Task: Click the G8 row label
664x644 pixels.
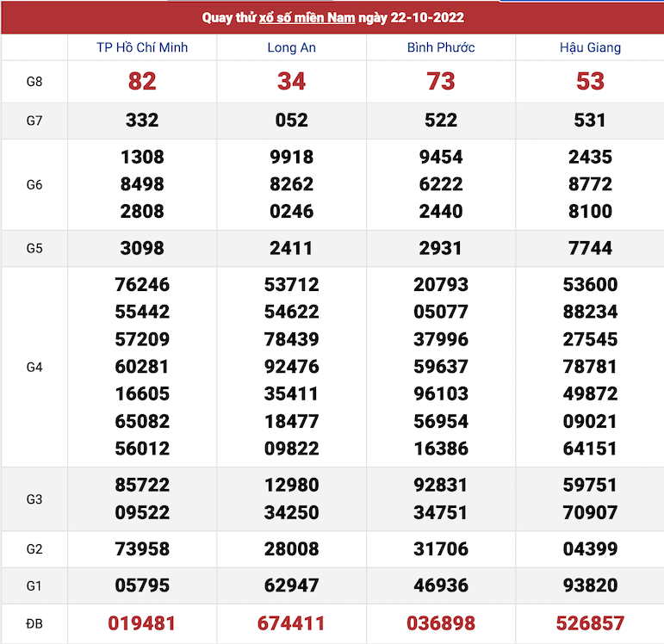Action: 34,82
